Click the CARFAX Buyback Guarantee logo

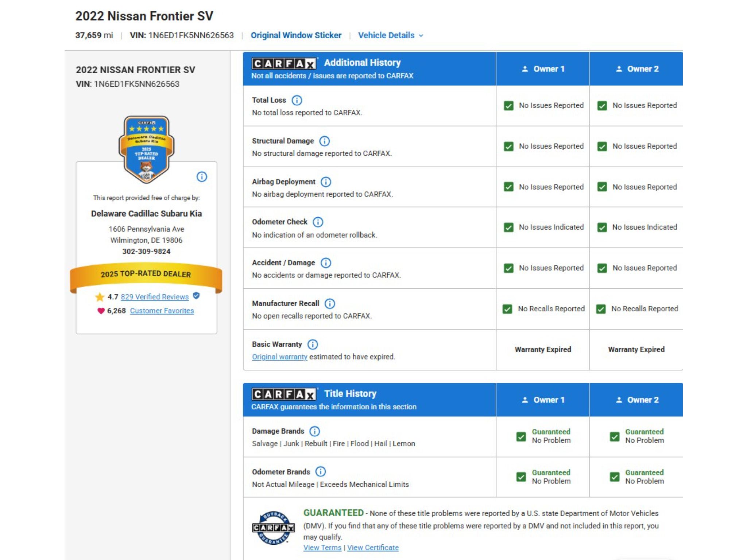[274, 528]
